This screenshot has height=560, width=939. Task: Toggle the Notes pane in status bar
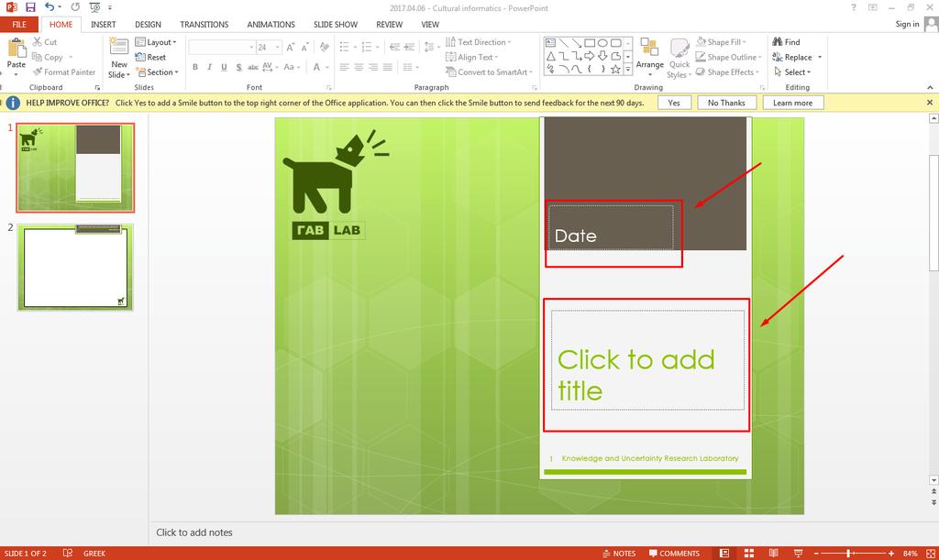point(619,554)
